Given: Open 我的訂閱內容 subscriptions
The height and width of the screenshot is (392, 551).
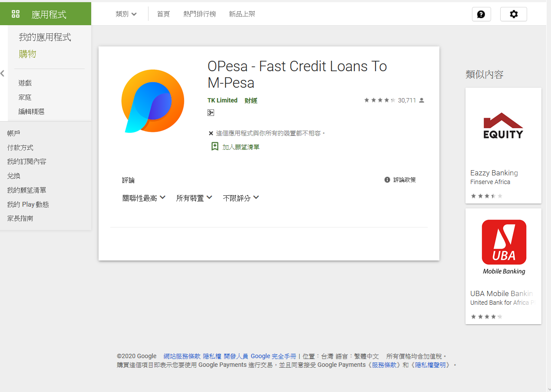Looking at the screenshot, I should coord(27,161).
